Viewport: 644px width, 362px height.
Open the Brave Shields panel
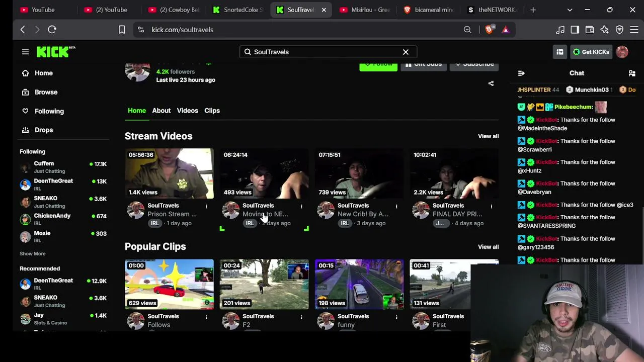(489, 30)
